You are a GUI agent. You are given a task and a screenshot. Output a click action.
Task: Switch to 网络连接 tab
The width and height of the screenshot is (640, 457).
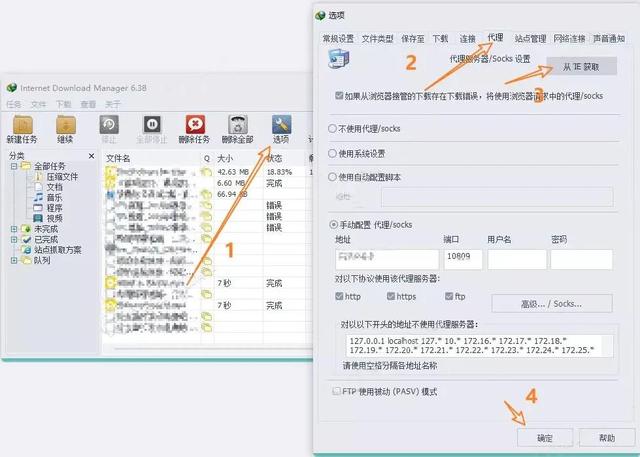click(x=569, y=39)
